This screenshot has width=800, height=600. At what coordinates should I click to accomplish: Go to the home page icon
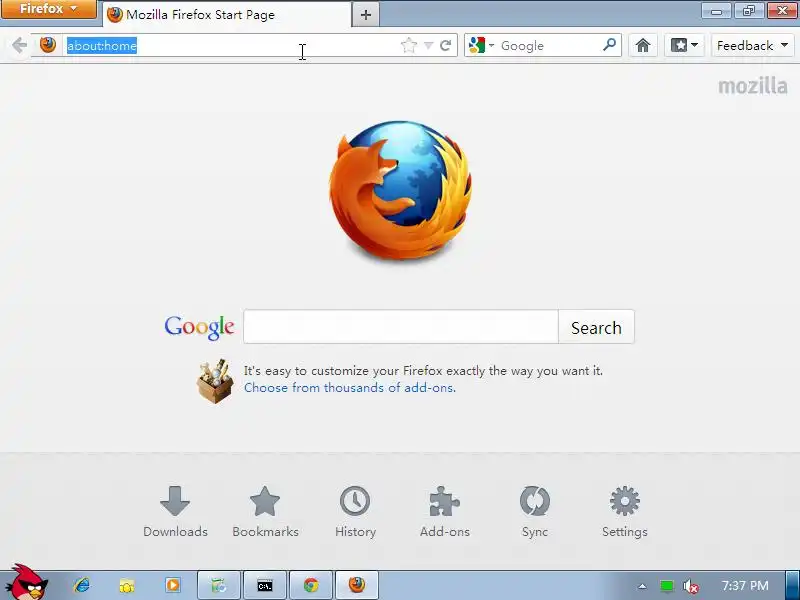tap(643, 45)
